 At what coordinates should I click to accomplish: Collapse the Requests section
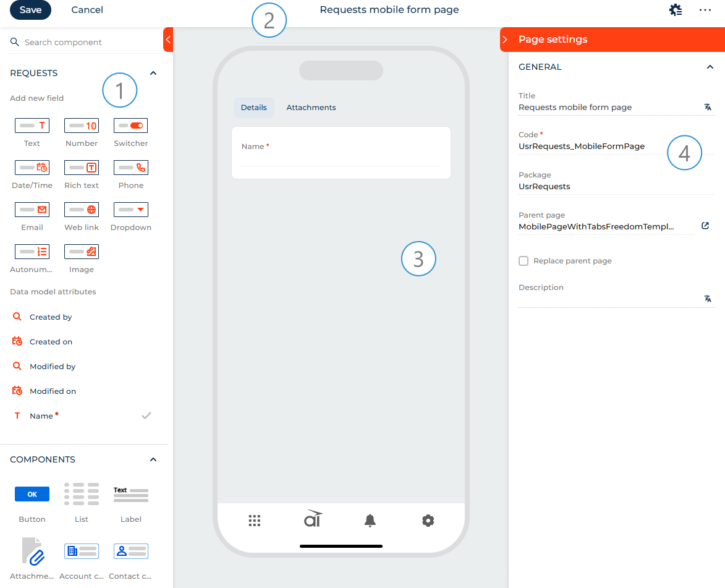point(154,73)
